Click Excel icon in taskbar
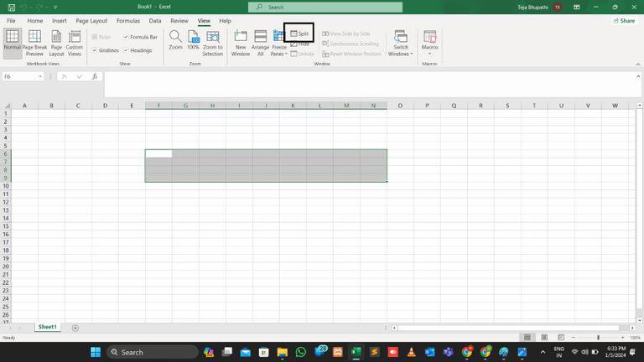The image size is (644, 362). pos(356,352)
